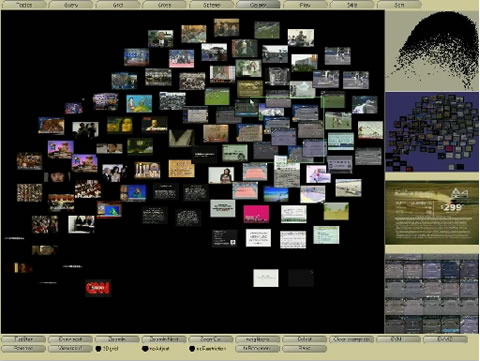Open the $299 advertisement preview panel
480x361 pixels.
432,213
